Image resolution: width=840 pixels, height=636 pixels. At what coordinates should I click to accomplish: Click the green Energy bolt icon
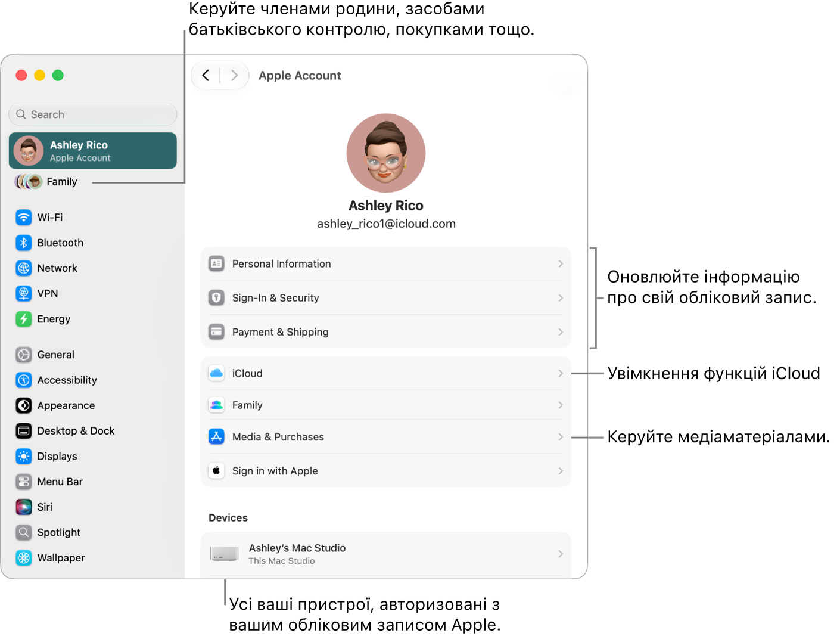[24, 319]
